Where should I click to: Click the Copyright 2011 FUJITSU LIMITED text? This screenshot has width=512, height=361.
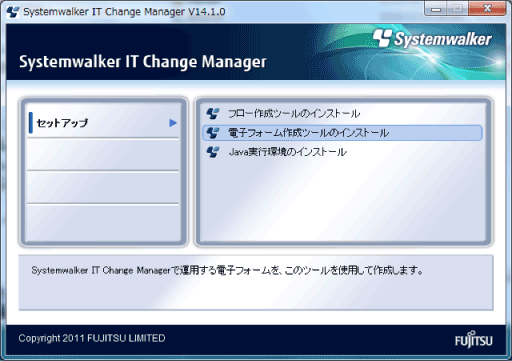[x=92, y=338]
